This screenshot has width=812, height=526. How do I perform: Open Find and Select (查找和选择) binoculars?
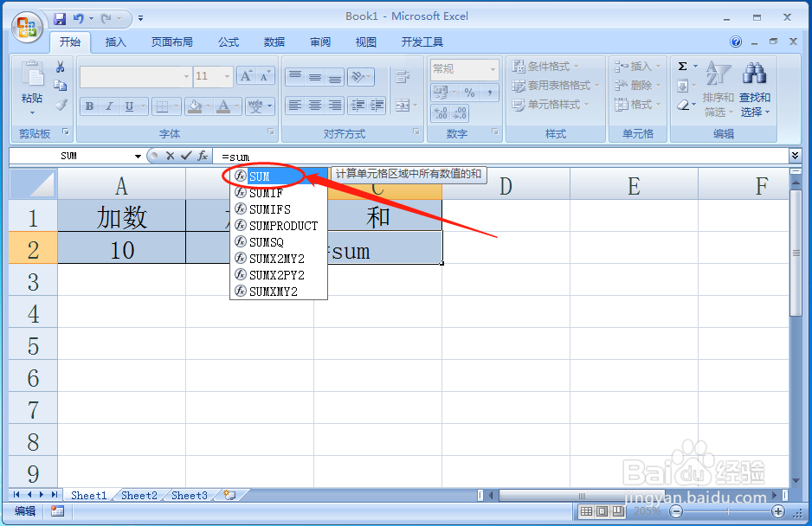[x=755, y=89]
